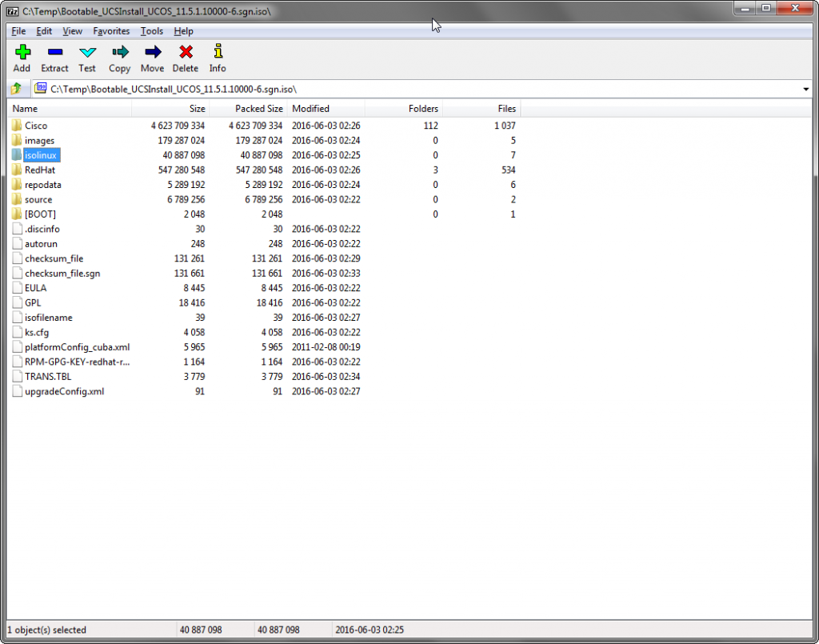This screenshot has width=819, height=644.
Task: Select the checksum_file.sgn entry
Action: tap(62, 273)
